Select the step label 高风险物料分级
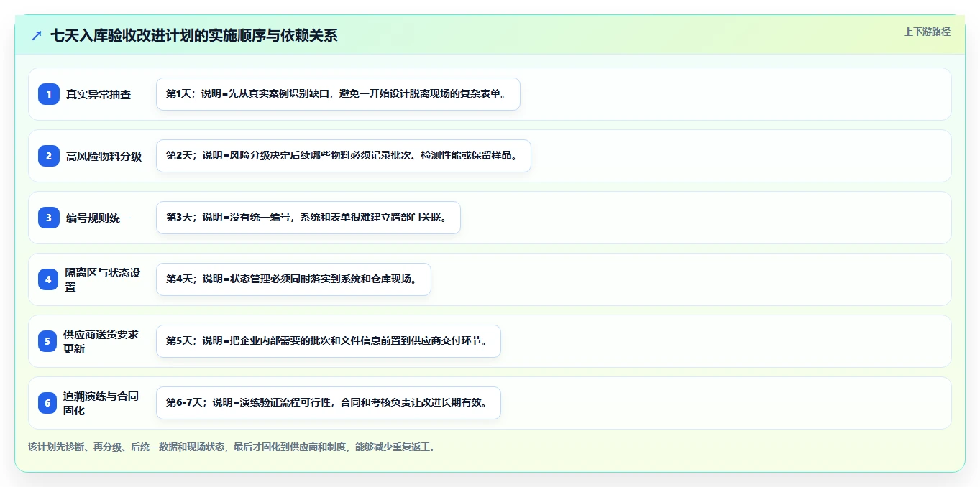 [x=104, y=156]
